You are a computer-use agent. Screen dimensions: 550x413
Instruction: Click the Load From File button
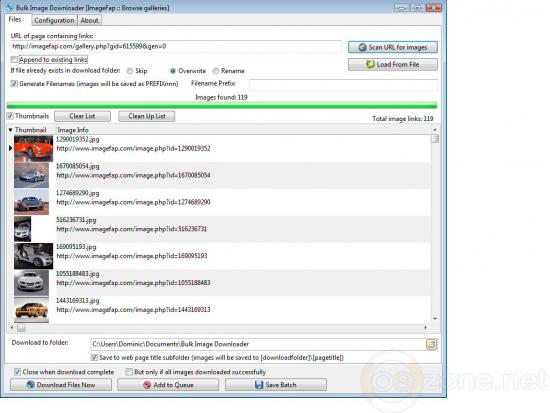[393, 65]
